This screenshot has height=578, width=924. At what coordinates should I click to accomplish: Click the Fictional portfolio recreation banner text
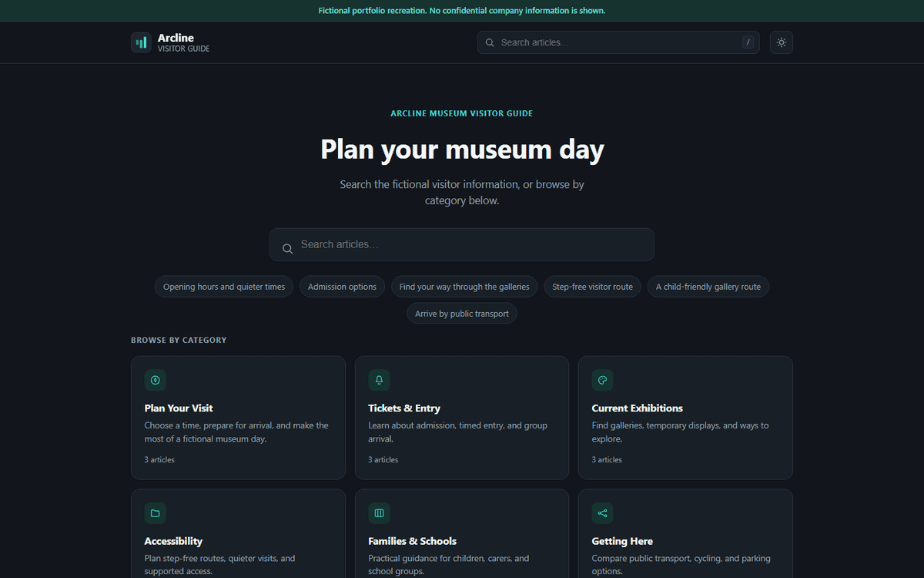(x=462, y=11)
